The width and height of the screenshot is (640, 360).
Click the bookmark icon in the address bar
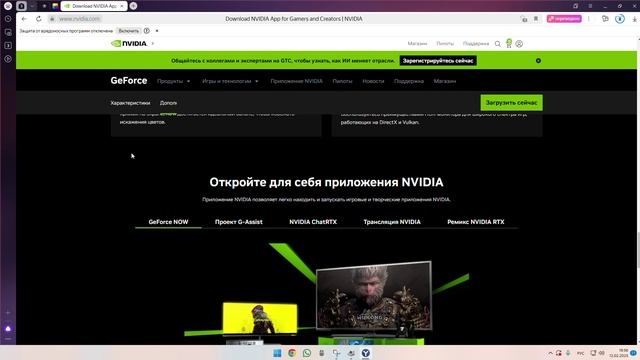[x=536, y=19]
